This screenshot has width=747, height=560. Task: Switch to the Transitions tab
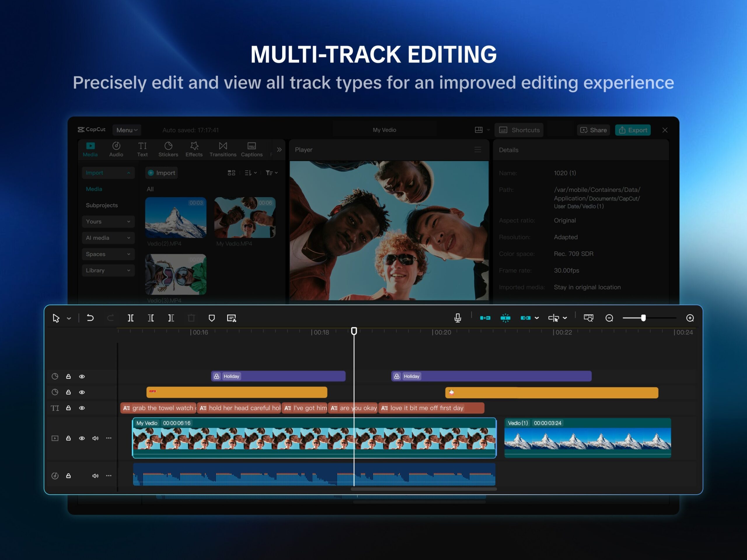pos(223,149)
